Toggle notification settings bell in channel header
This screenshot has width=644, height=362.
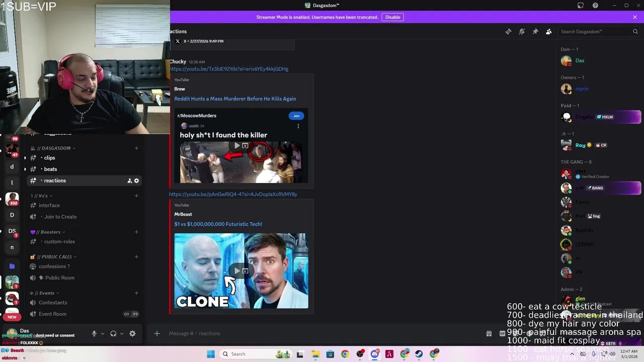point(522,32)
